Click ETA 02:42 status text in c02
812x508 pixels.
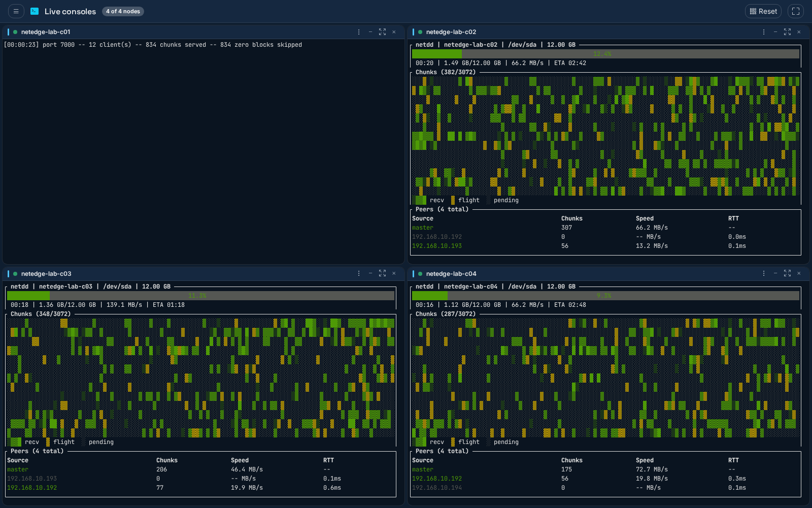[570, 63]
